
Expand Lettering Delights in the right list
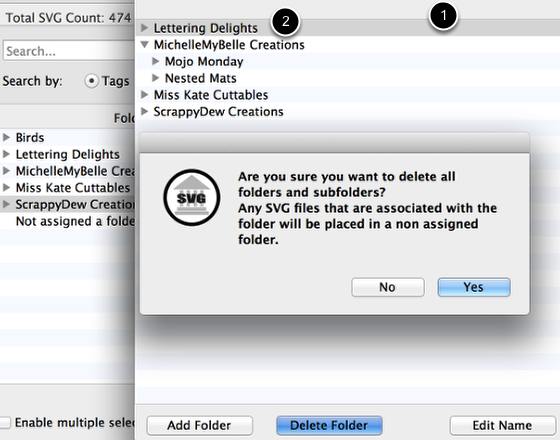[x=144, y=28]
